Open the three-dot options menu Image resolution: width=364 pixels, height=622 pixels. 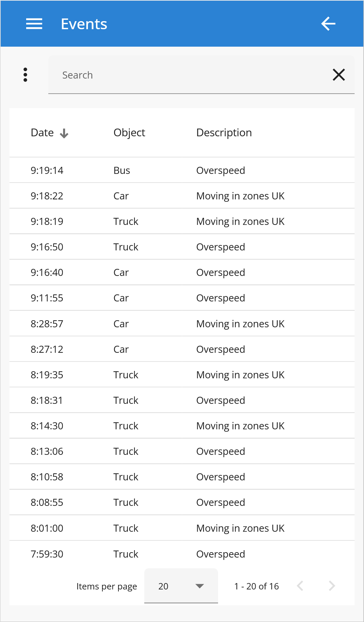(25, 75)
